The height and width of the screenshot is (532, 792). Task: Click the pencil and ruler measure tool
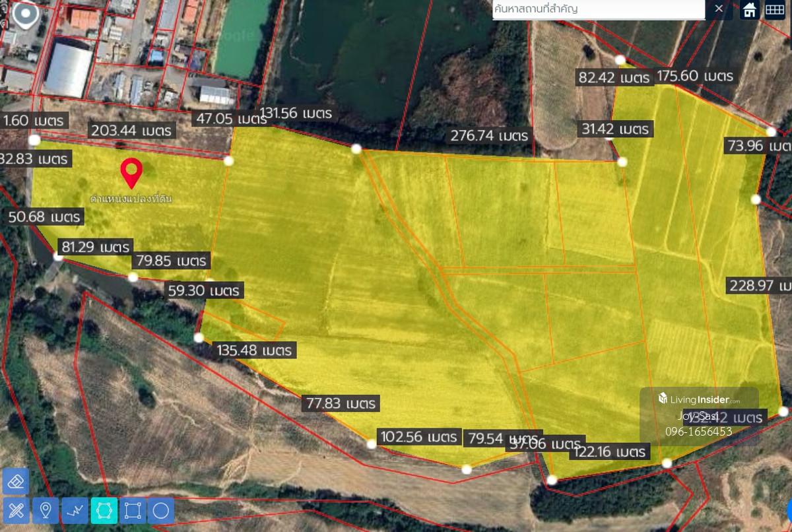(x=16, y=510)
